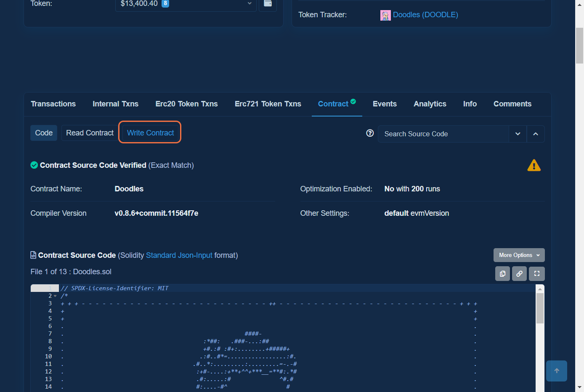Image resolution: width=584 pixels, height=392 pixels.
Task: Select the Contract tab
Action: tap(337, 104)
